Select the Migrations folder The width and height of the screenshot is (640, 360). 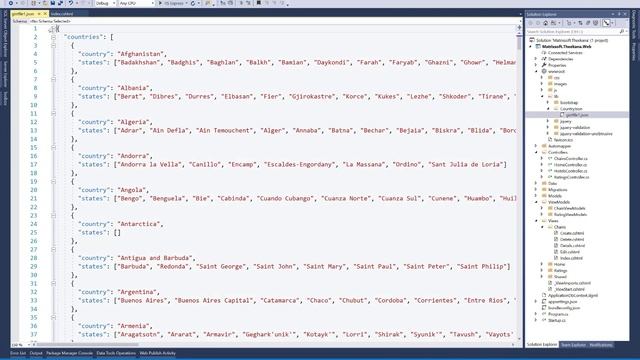pos(558,189)
